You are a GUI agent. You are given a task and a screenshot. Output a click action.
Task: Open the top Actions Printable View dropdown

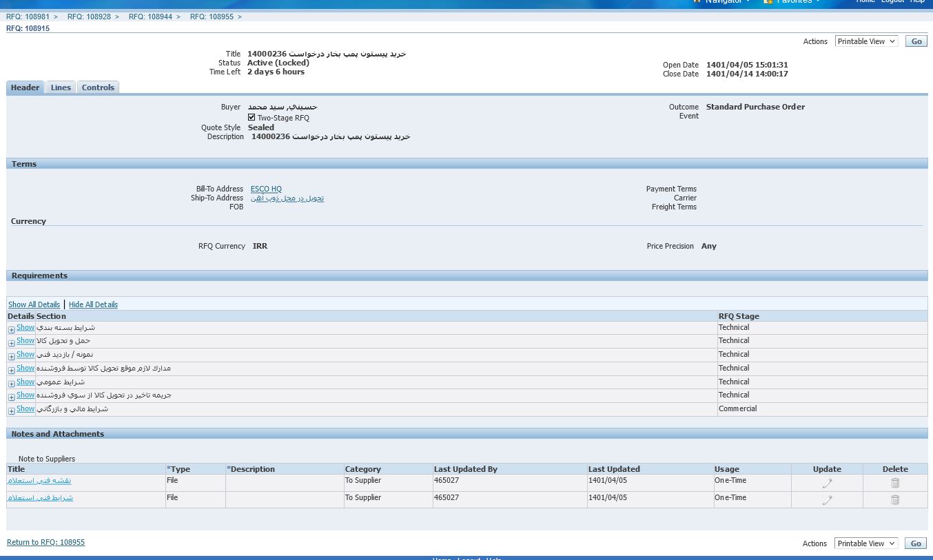tap(866, 41)
